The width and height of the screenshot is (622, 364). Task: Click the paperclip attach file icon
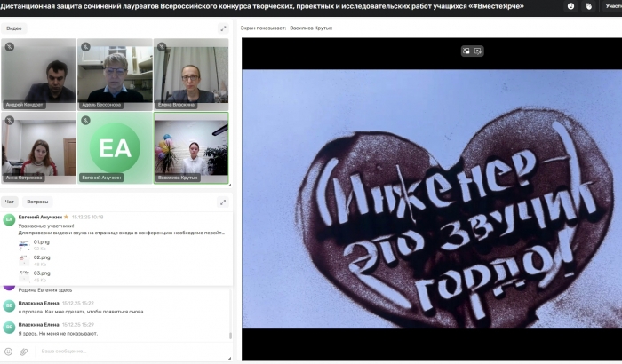coord(24,352)
